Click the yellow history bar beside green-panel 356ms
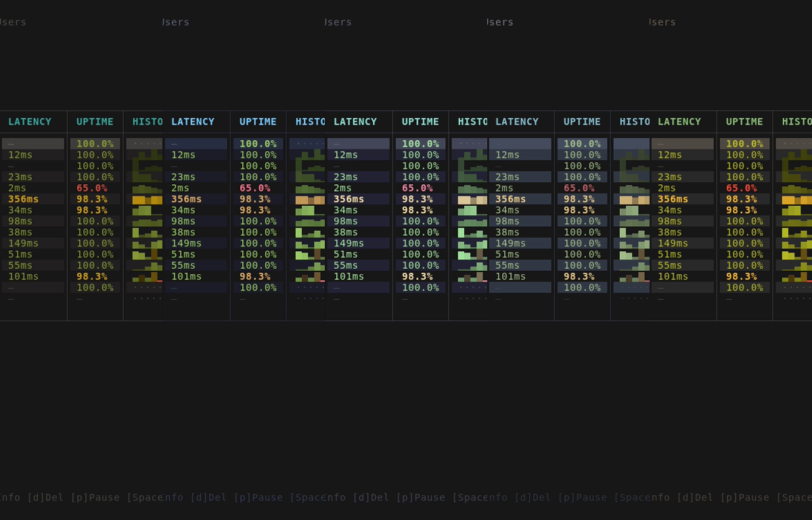The height and width of the screenshot is (520, 812). (797, 200)
